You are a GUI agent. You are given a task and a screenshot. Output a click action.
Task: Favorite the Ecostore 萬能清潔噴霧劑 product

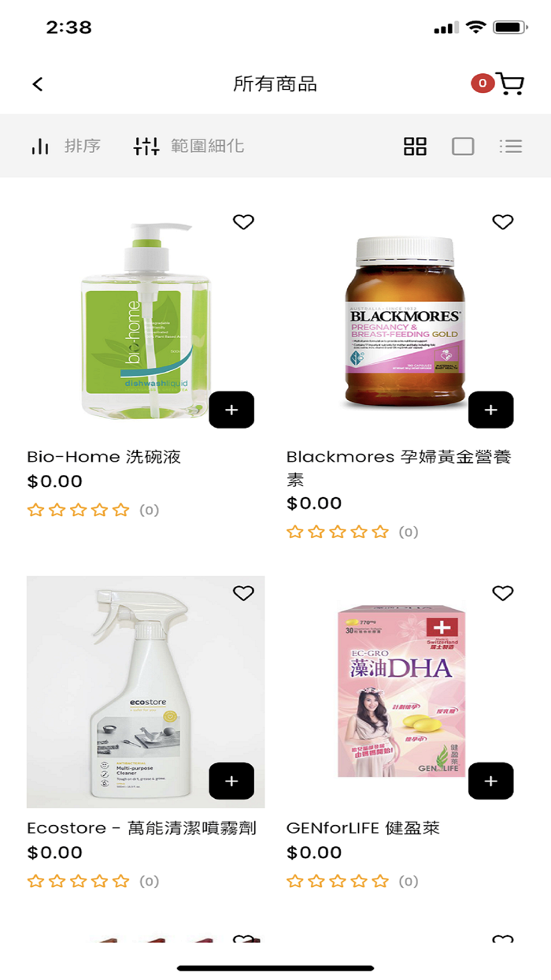click(x=244, y=593)
